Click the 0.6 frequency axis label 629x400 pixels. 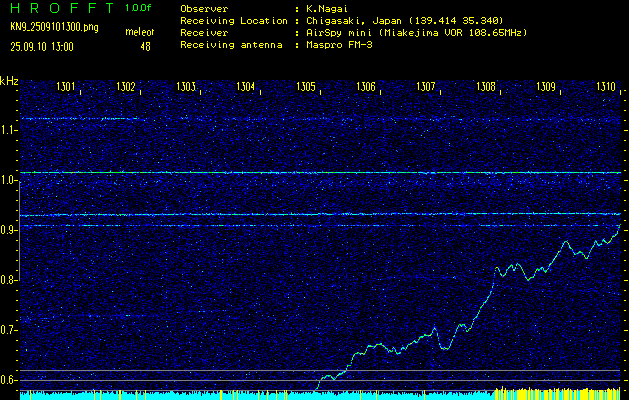point(7,380)
